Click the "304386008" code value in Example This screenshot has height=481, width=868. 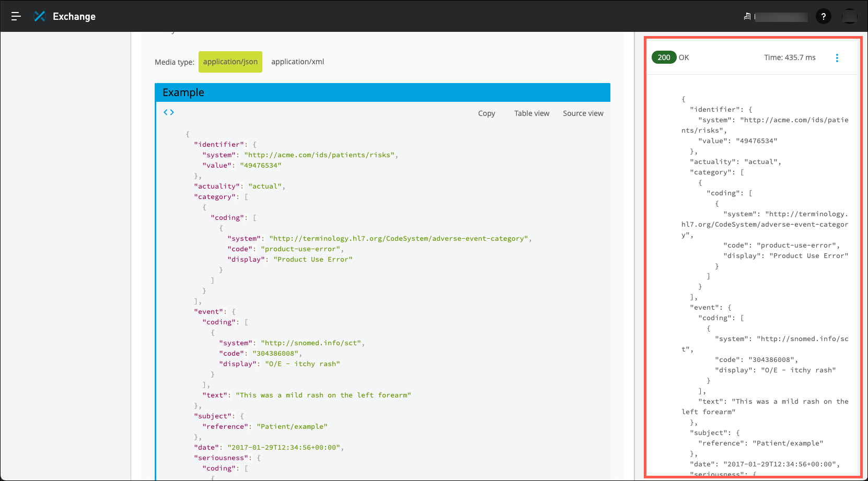(275, 354)
